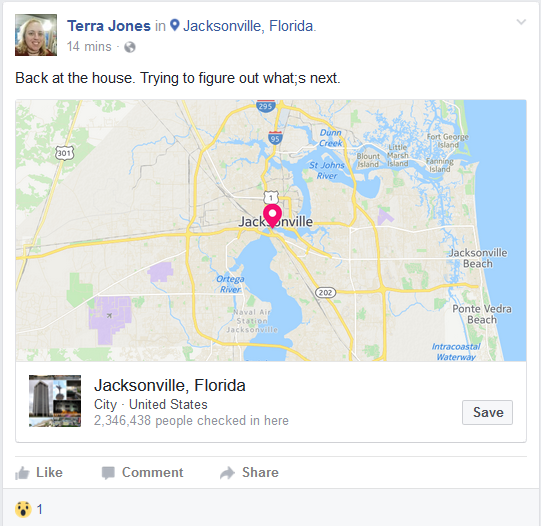Open the post options chevron menu
This screenshot has height=526, width=541.
click(x=521, y=22)
